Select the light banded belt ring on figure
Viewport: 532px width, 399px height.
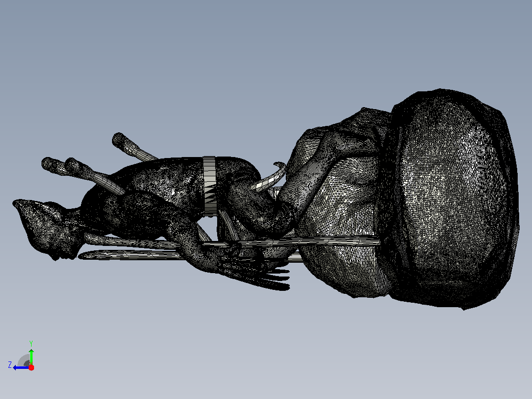tap(210, 185)
